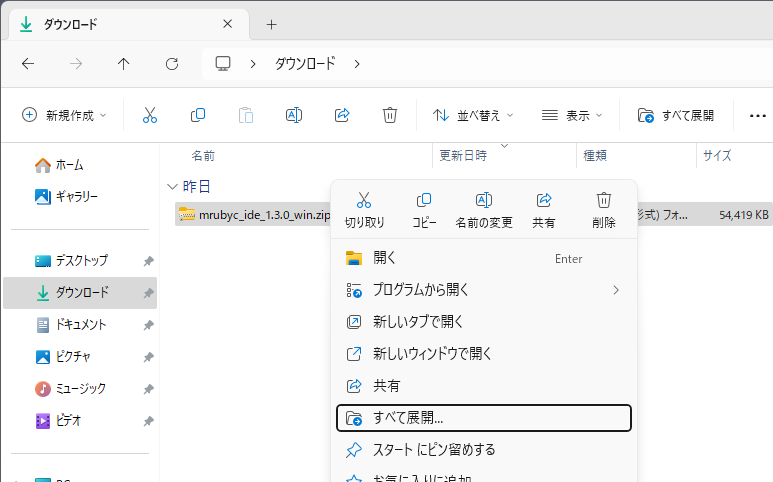Close the ダウンロード tab
773x482 pixels.
tap(227, 24)
